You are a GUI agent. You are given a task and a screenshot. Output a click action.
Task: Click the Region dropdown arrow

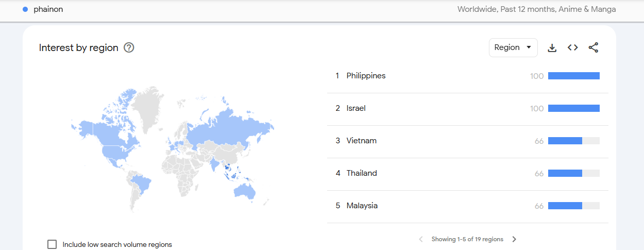(x=529, y=47)
